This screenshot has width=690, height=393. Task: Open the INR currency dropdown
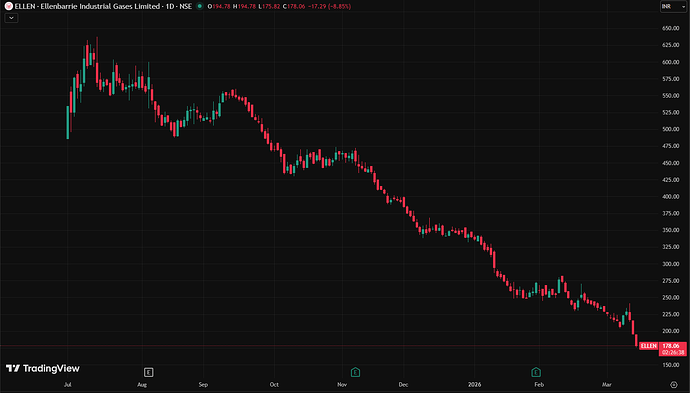tap(673, 6)
